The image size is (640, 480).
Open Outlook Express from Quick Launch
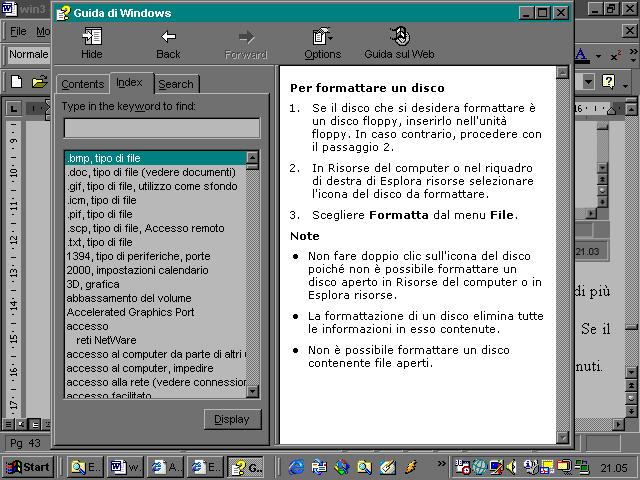click(319, 467)
